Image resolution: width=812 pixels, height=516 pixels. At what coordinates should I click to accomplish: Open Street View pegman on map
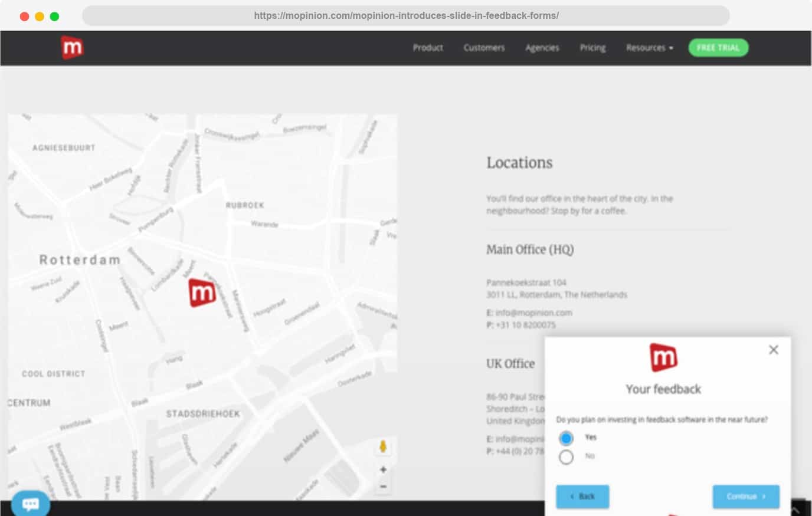click(x=383, y=446)
